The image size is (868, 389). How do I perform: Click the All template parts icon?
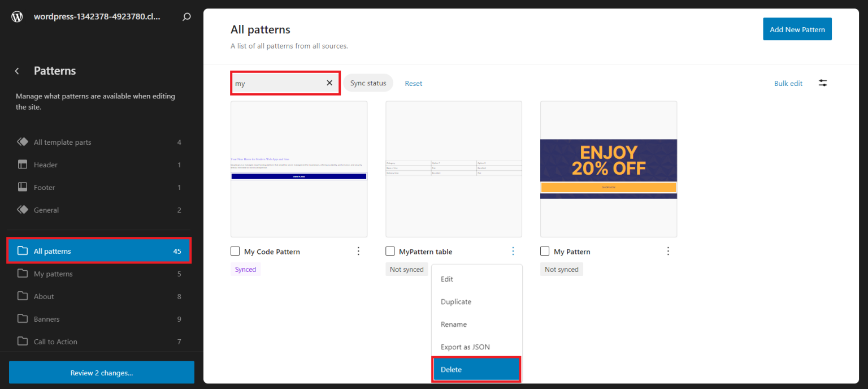[23, 142]
